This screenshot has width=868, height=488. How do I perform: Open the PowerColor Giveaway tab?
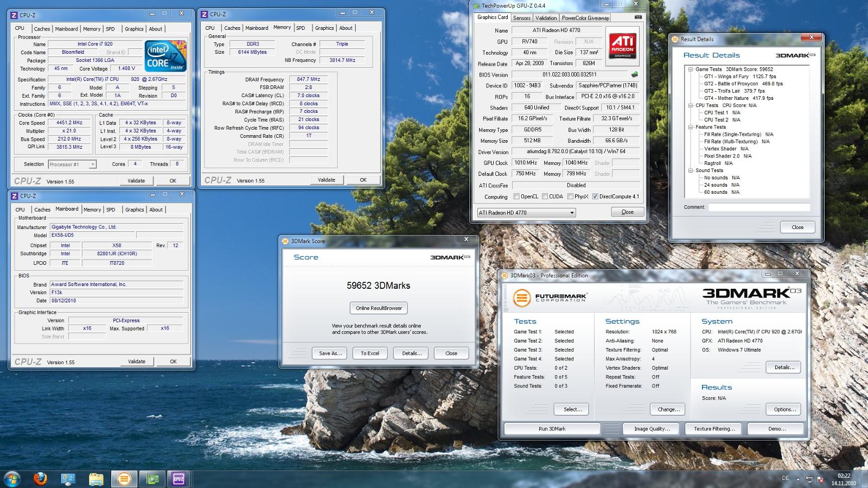click(585, 18)
